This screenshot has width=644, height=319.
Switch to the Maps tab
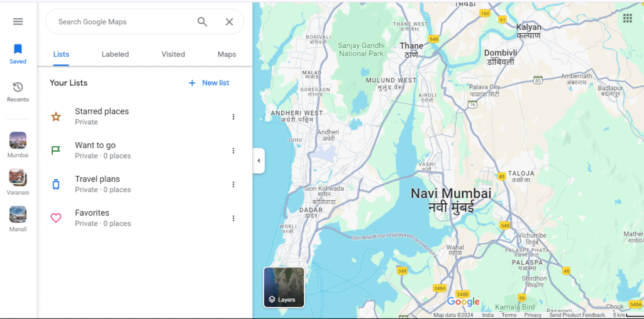(226, 54)
